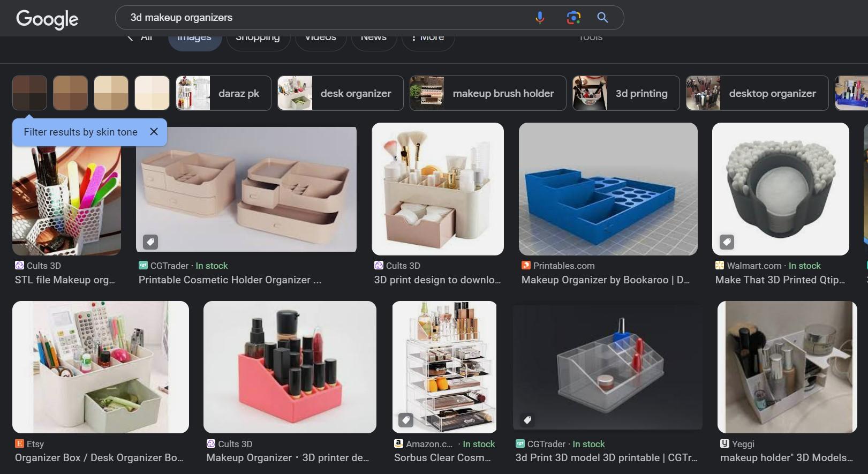
Task: Click the Walmart.com favicon
Action: click(x=720, y=266)
